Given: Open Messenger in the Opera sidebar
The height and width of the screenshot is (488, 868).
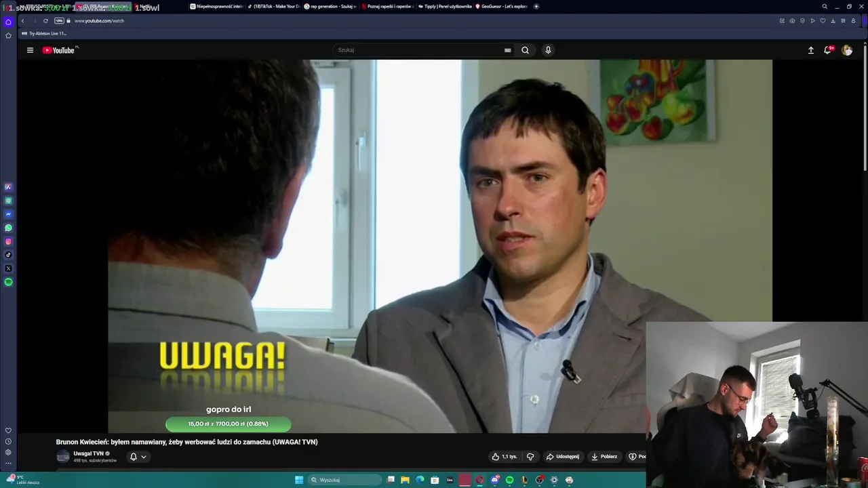Looking at the screenshot, I should pyautogui.click(x=8, y=214).
